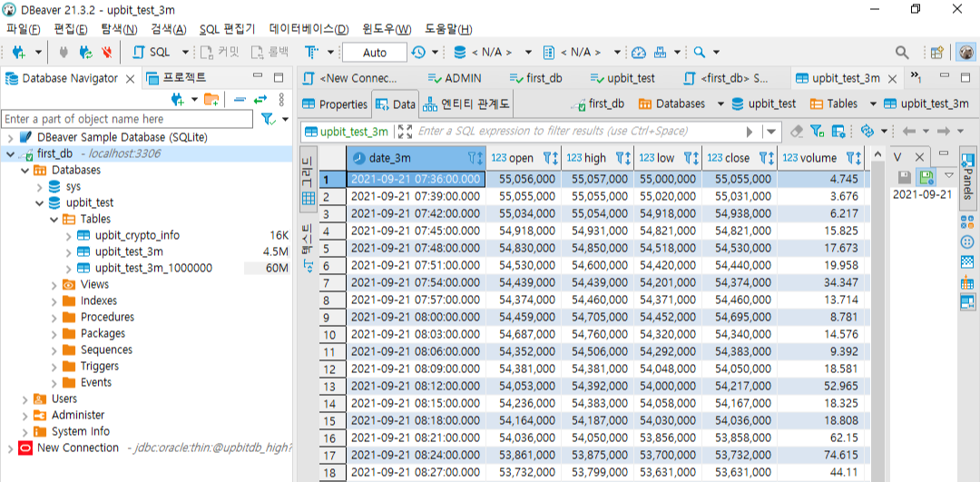Close the upbit_test_3m editor tab
Image resolution: width=980 pixels, height=482 pixels.
coord(893,79)
